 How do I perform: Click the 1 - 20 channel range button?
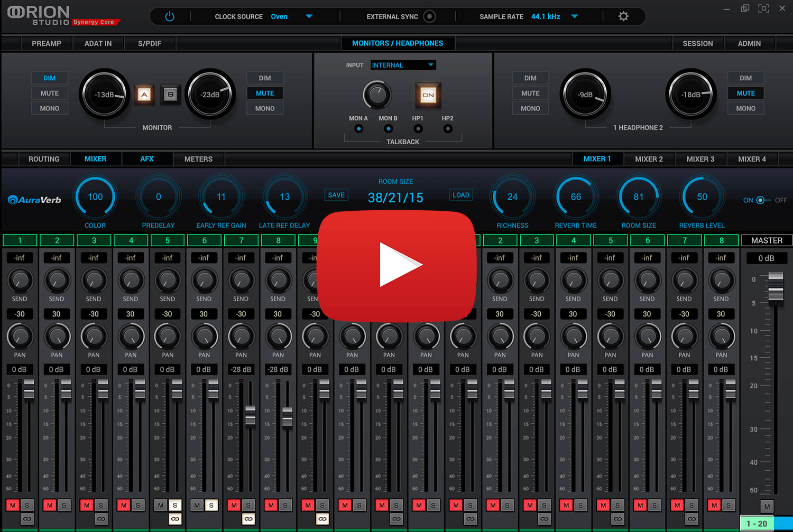757,524
